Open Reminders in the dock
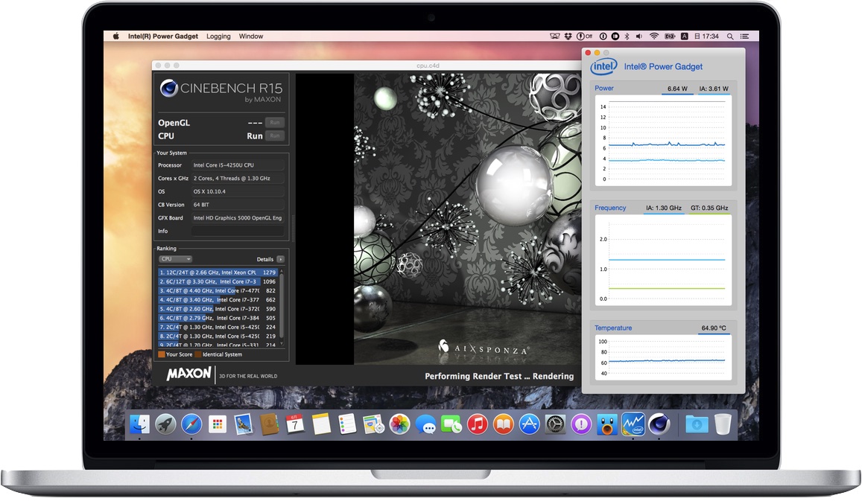 pos(347,424)
